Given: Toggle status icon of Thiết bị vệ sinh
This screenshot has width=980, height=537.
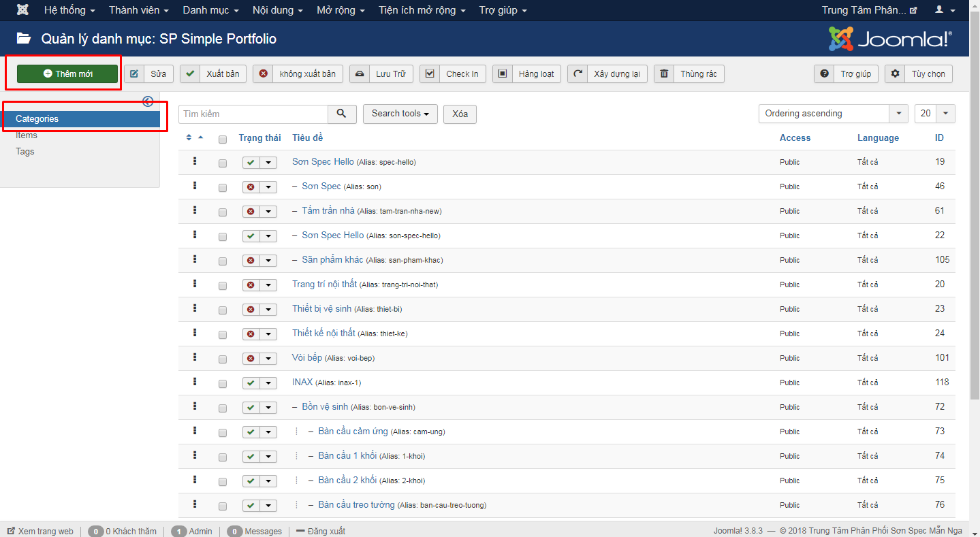Looking at the screenshot, I should [x=251, y=310].
